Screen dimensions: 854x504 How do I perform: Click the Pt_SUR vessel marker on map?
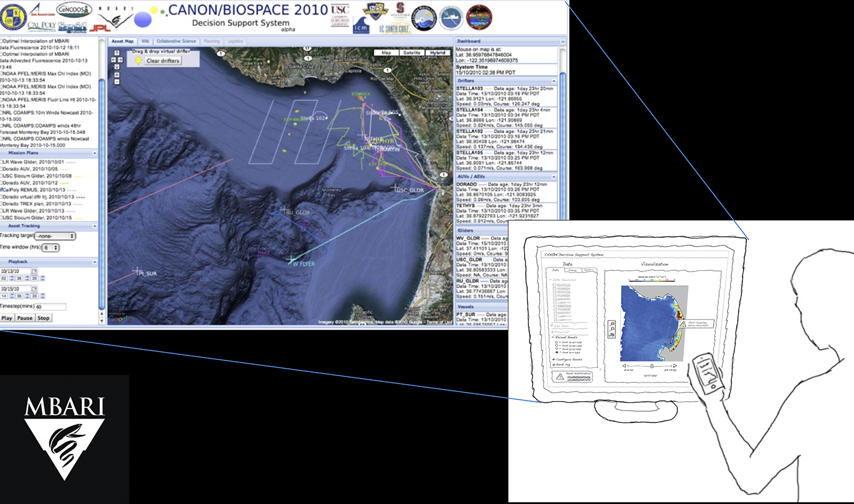[x=137, y=271]
